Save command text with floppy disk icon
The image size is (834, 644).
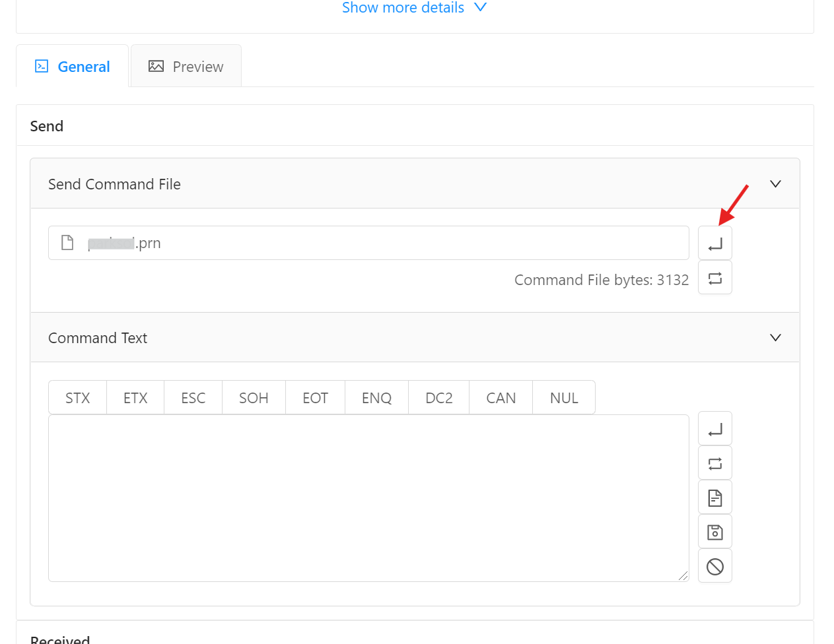[714, 532]
